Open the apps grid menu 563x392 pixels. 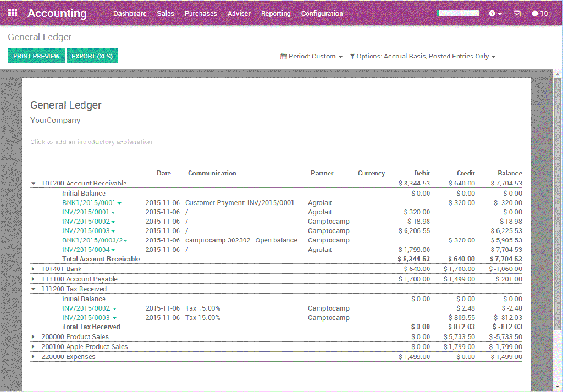(x=12, y=13)
